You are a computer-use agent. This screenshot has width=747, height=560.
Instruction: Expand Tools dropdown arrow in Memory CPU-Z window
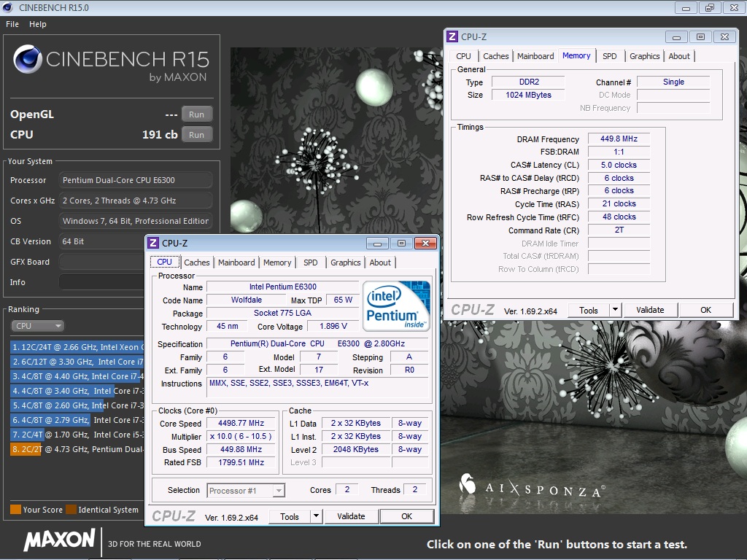click(616, 311)
